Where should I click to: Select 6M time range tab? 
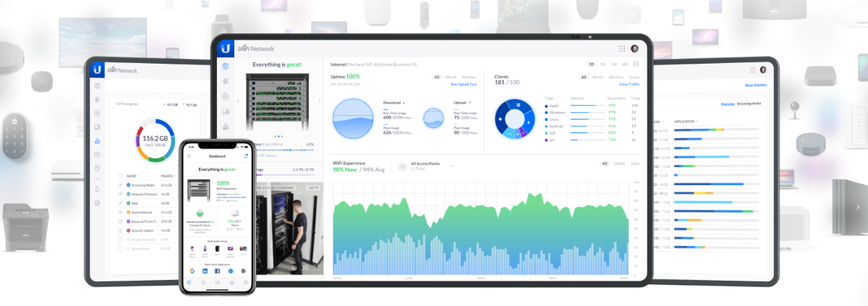(624, 64)
